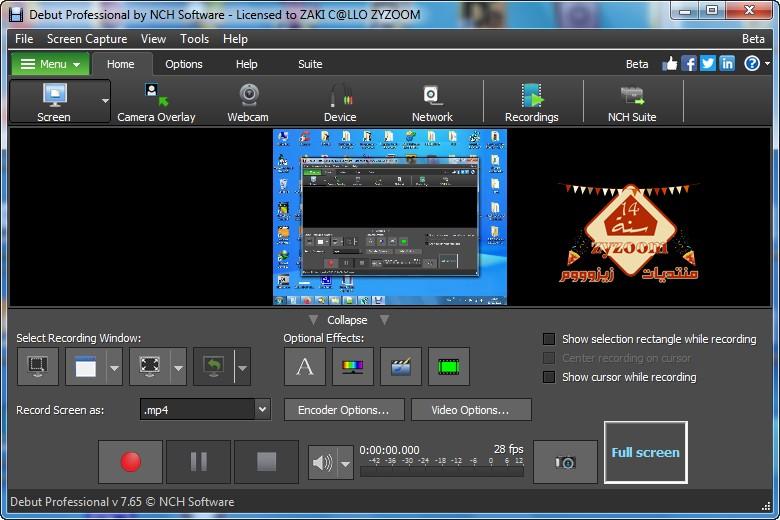
Task: Open Video Options
Action: coord(471,410)
